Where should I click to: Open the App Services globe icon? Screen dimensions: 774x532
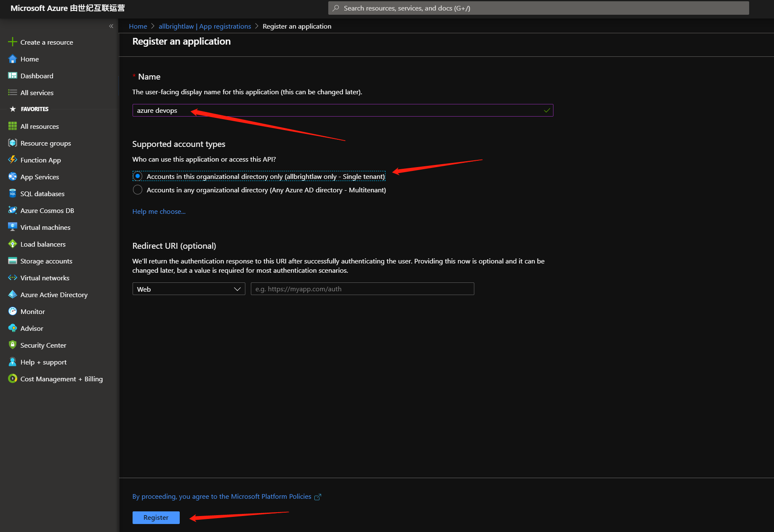click(x=13, y=177)
